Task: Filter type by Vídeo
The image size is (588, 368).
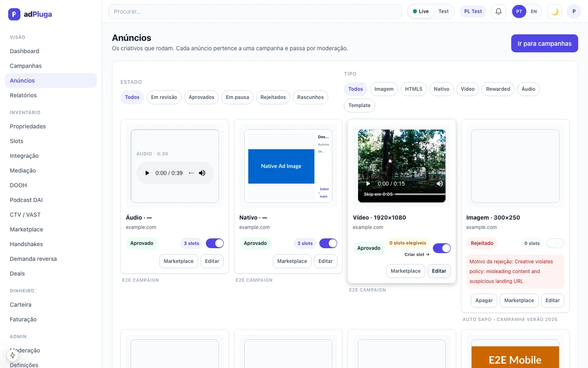Action: pyautogui.click(x=468, y=89)
